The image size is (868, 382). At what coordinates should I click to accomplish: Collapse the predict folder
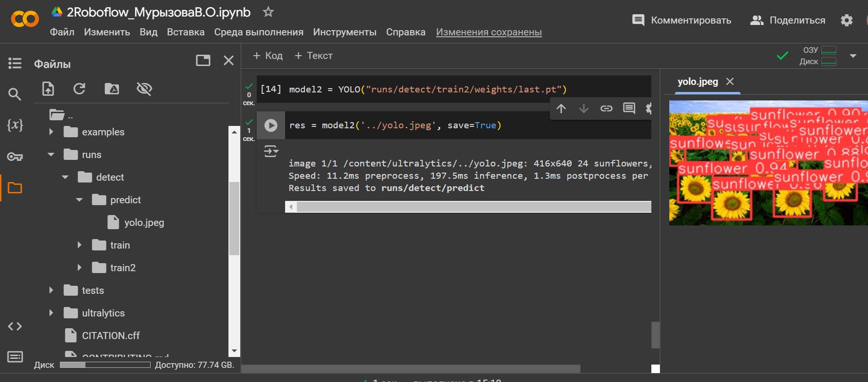(x=79, y=200)
